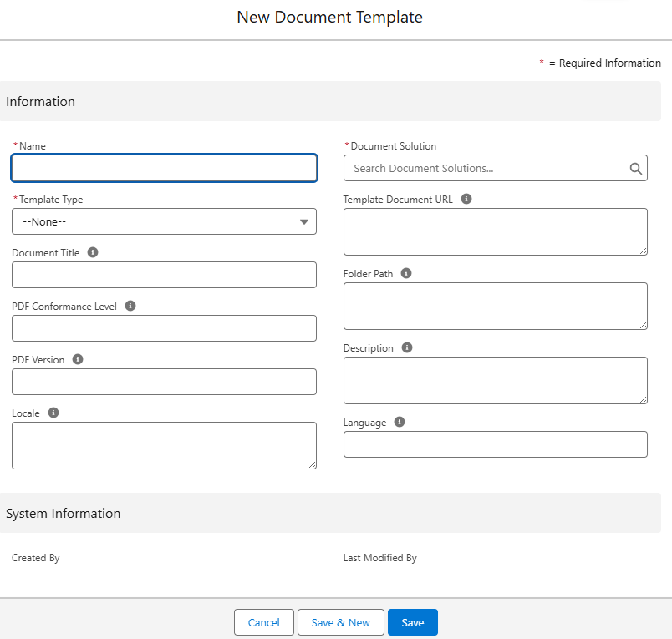672x639 pixels.
Task: Click the Document Title info icon
Action: point(93,252)
